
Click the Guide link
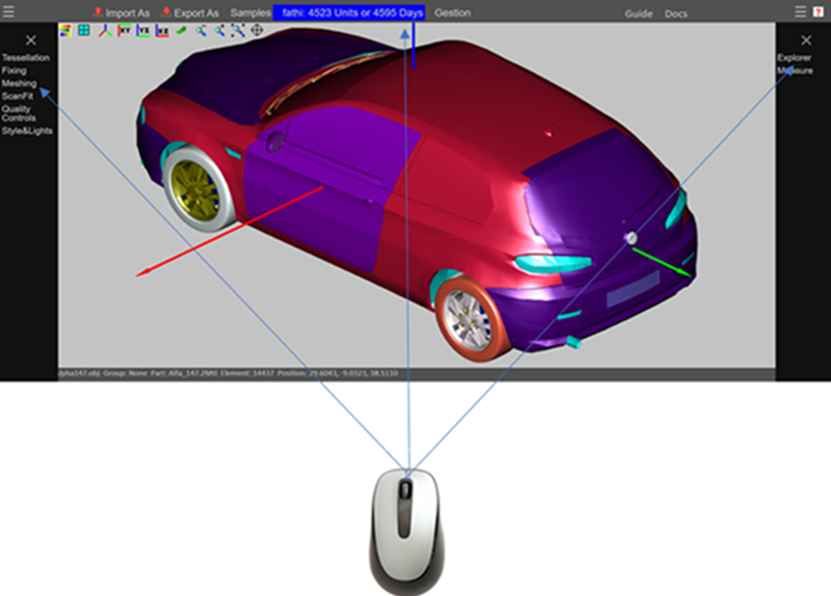638,14
